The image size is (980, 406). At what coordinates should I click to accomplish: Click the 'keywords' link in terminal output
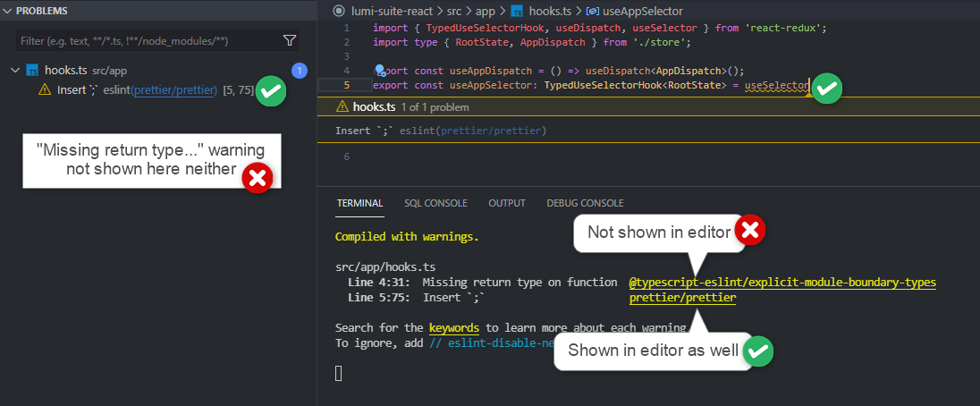[x=453, y=327]
